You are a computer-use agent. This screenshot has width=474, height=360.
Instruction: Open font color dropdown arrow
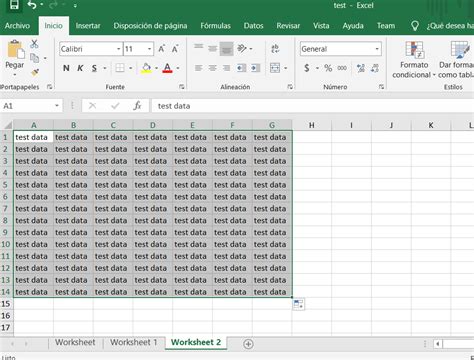pyautogui.click(x=178, y=68)
